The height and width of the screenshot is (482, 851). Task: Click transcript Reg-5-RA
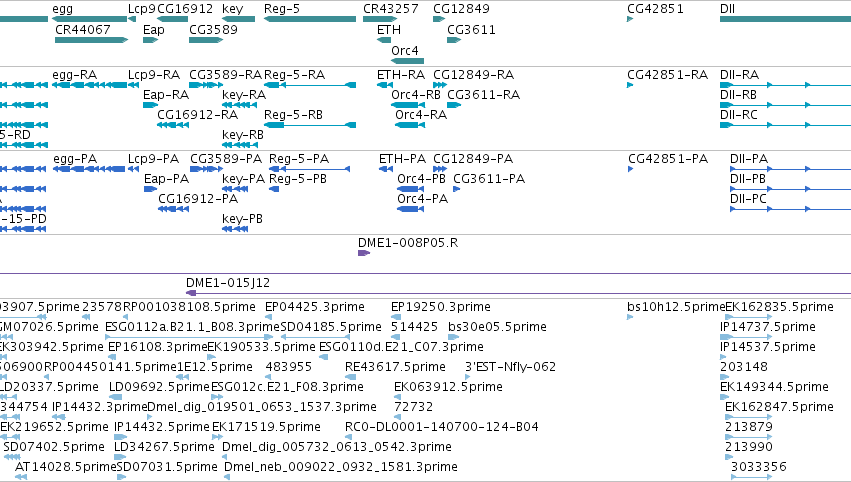295,75
